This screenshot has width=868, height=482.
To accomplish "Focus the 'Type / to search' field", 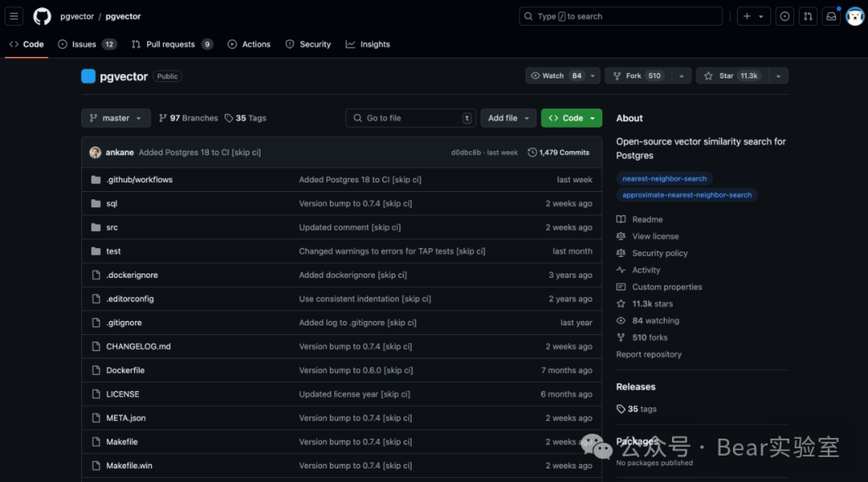I will pos(620,17).
